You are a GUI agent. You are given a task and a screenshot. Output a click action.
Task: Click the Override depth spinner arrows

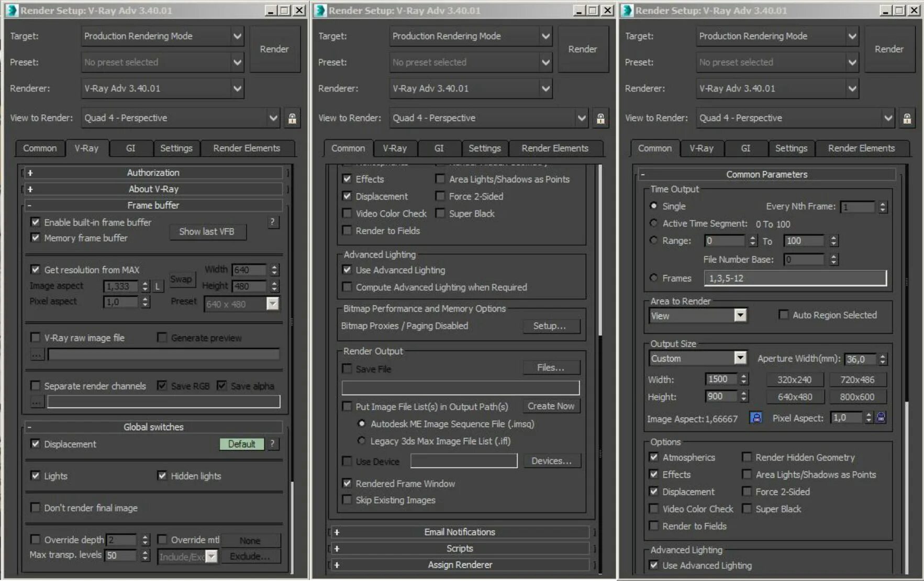point(146,540)
